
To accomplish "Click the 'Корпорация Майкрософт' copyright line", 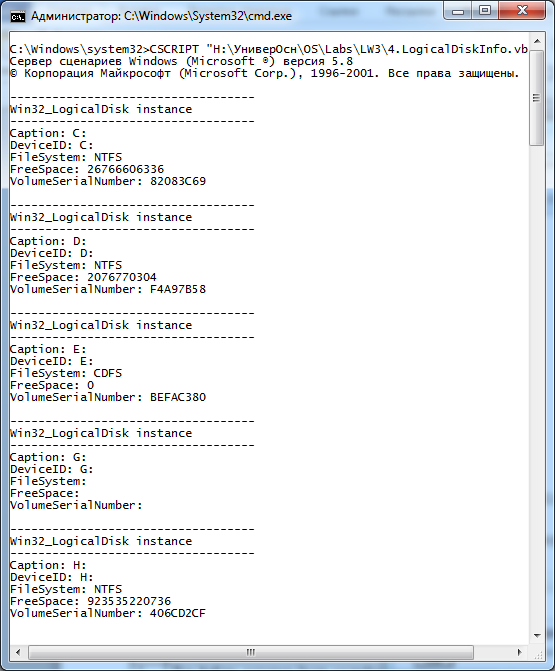I will pos(264,73).
